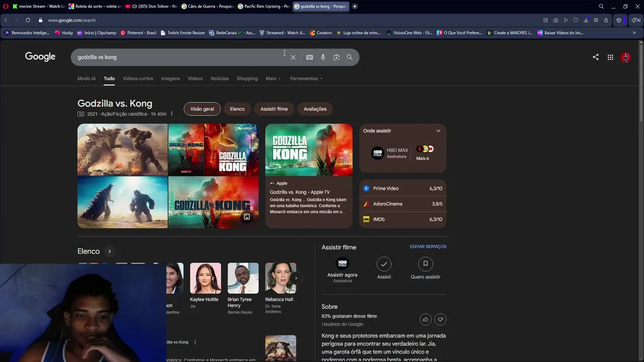Select the Elenco chip

[237, 109]
